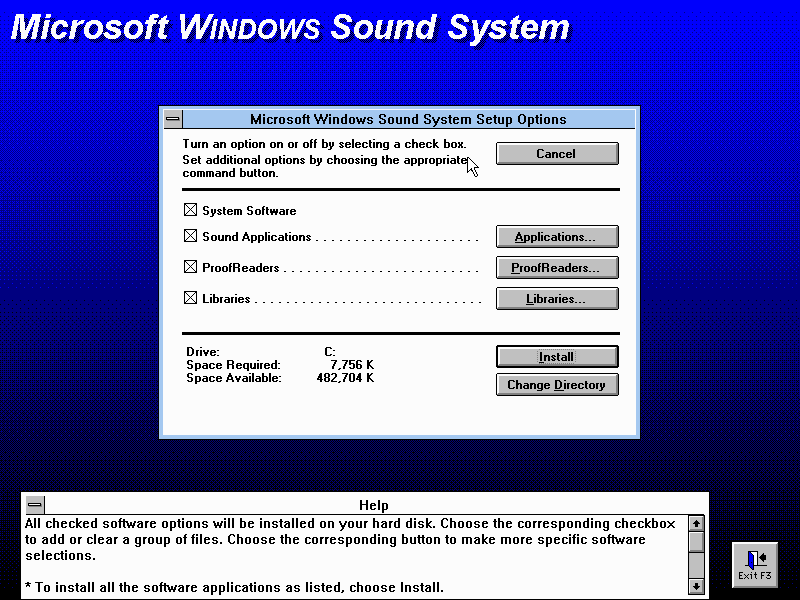Viewport: 800px width, 600px height.
Task: Toggle the Libraries checkbox
Action: pyautogui.click(x=190, y=298)
